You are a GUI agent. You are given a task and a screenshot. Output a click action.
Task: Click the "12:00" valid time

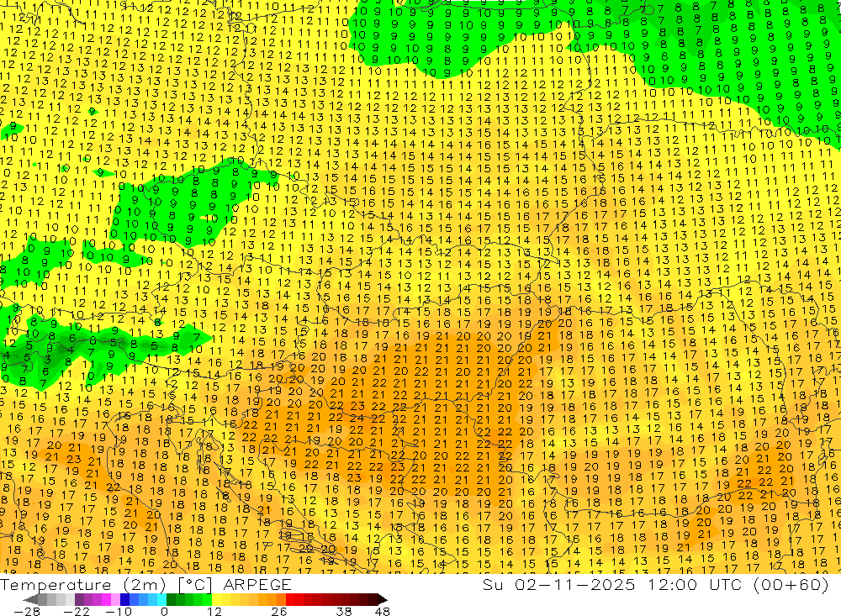point(671,585)
